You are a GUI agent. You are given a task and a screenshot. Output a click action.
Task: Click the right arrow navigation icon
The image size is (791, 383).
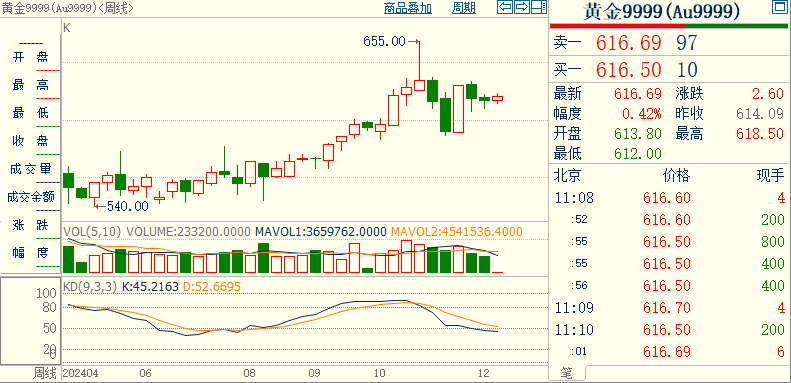[522, 7]
